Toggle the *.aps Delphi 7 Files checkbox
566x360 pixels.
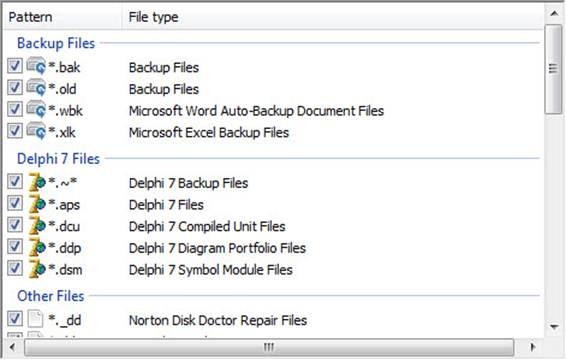(15, 203)
